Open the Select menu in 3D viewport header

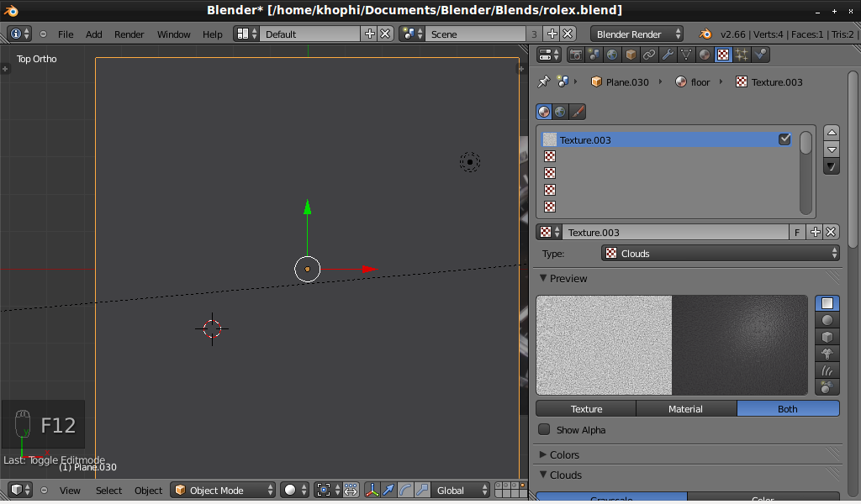click(x=108, y=490)
